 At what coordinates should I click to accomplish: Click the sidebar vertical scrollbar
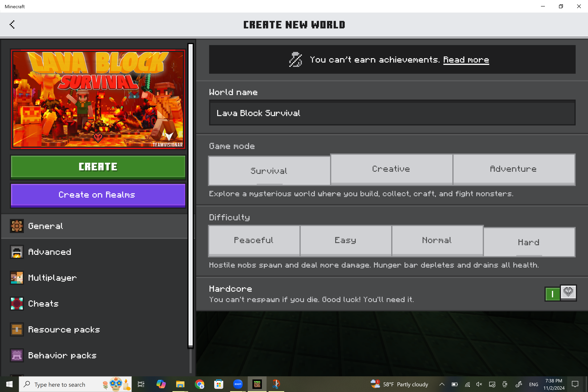[191, 195]
